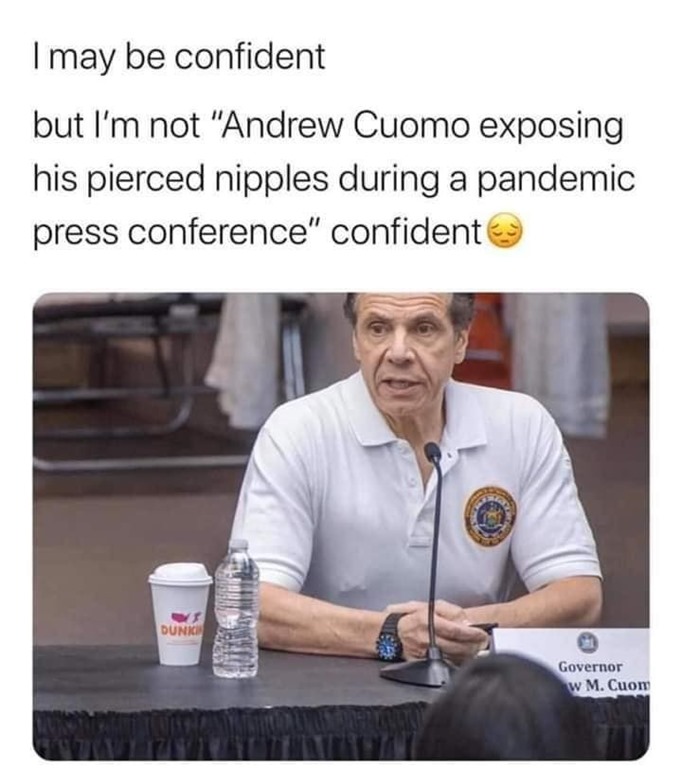
Task: Click the "Governor" text on nameplate
Action: click(591, 667)
